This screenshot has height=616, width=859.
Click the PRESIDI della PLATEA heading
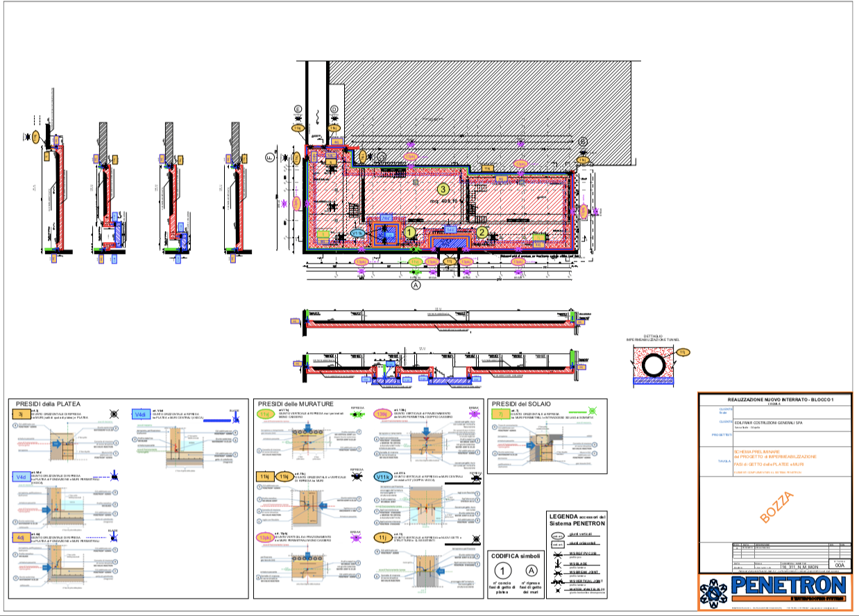(x=48, y=403)
